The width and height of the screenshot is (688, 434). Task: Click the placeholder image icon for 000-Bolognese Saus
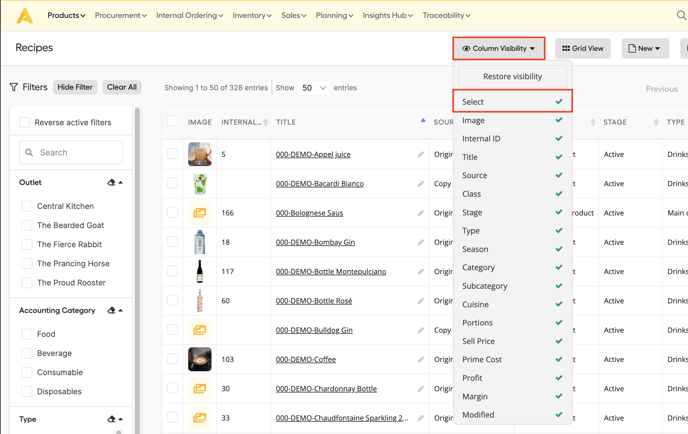200,213
